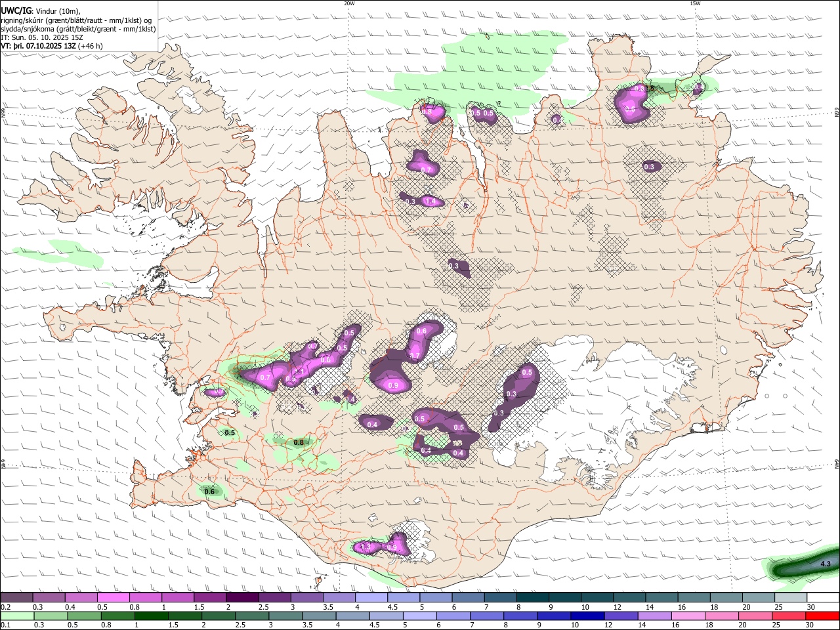The height and width of the screenshot is (630, 840).
Task: Click the '4.3' value on the dark green offshore band
Action: coord(826,564)
